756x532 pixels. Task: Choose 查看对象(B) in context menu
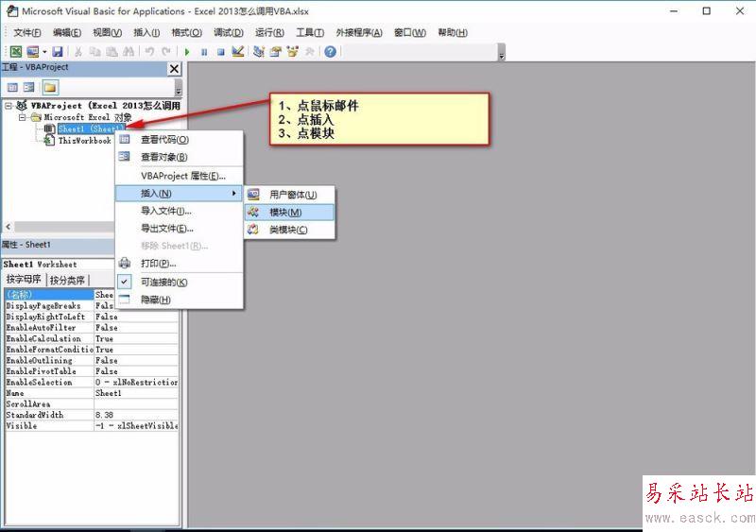[x=179, y=157]
